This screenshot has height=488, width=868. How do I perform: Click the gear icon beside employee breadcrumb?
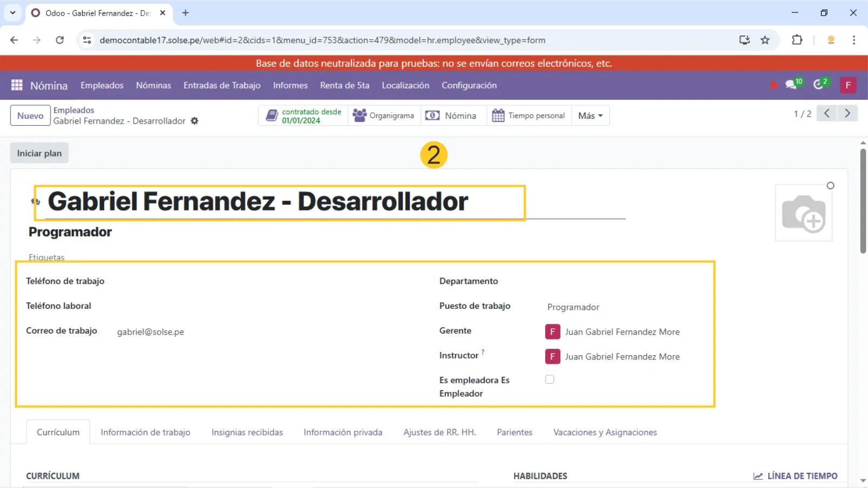pos(194,121)
